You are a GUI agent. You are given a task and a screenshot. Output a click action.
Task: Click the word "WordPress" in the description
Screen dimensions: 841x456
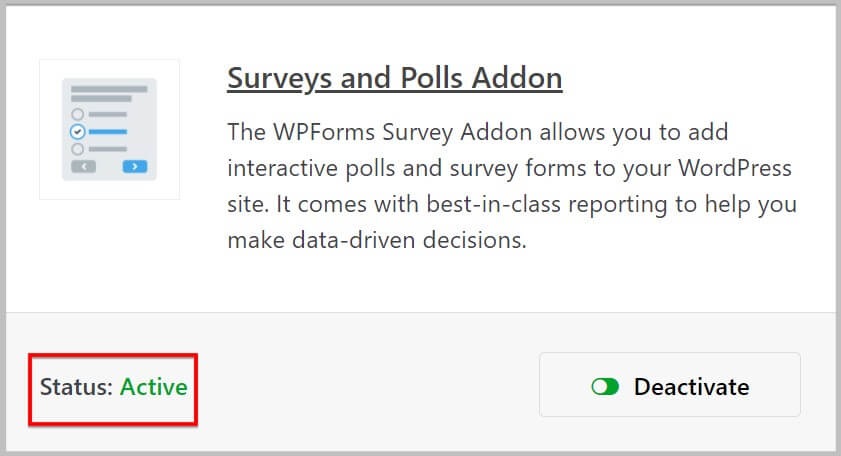735,168
